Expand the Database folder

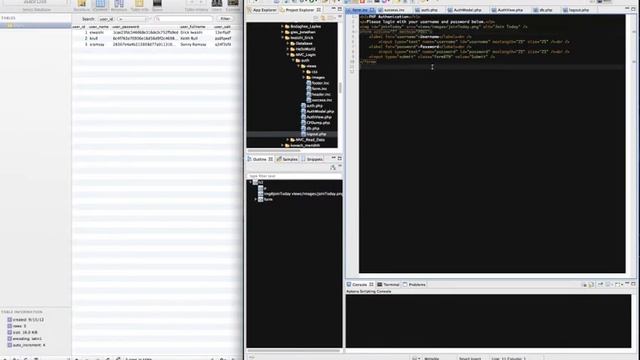(x=288, y=43)
